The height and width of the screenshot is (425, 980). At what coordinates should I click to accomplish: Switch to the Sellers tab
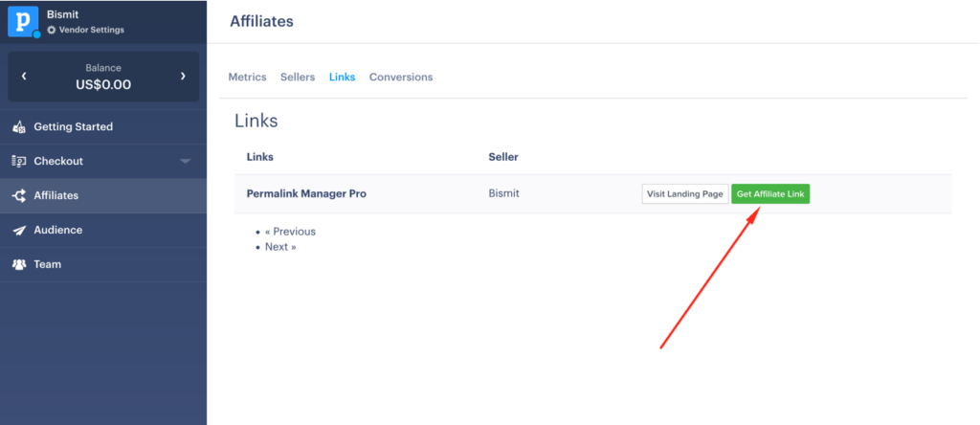click(x=298, y=77)
